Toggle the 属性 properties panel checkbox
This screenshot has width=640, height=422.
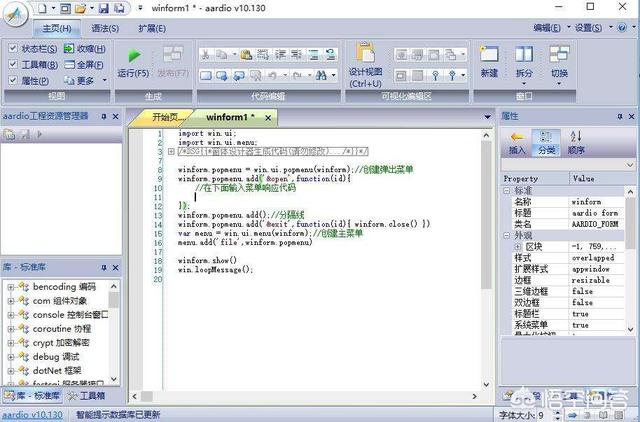pyautogui.click(x=11, y=81)
